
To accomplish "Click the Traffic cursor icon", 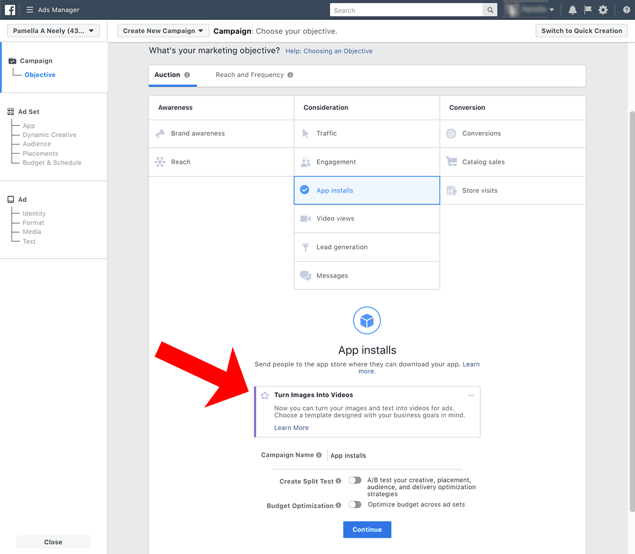I will 306,133.
